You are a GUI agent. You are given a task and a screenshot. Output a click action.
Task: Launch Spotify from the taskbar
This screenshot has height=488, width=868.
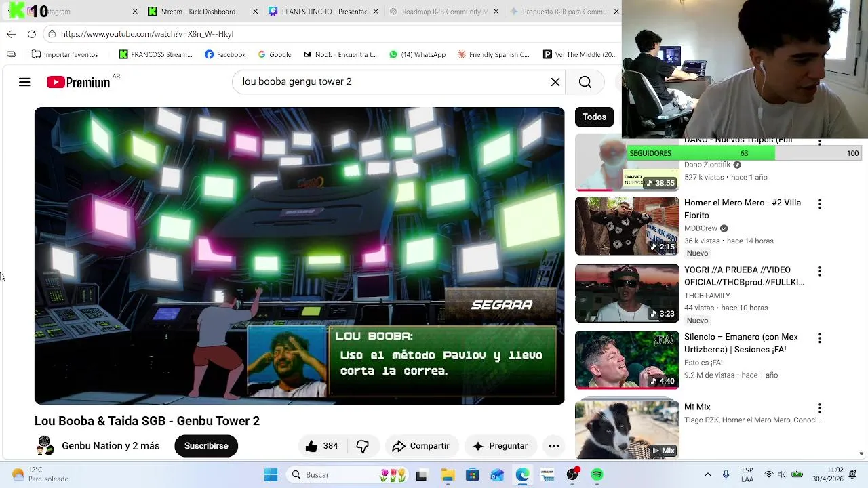coord(597,474)
